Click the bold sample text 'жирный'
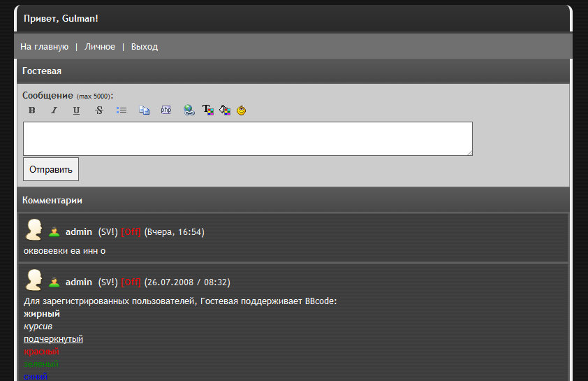 point(42,314)
